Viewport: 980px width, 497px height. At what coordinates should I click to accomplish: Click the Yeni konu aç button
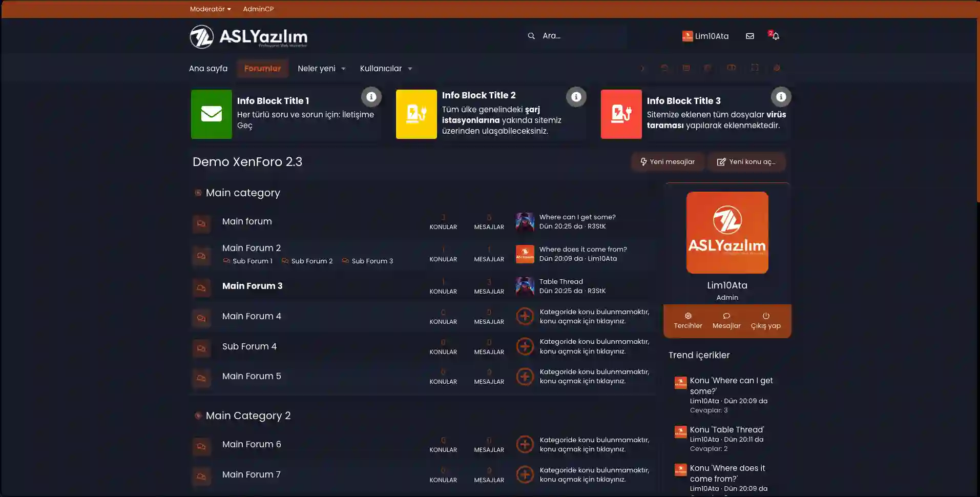pos(746,162)
